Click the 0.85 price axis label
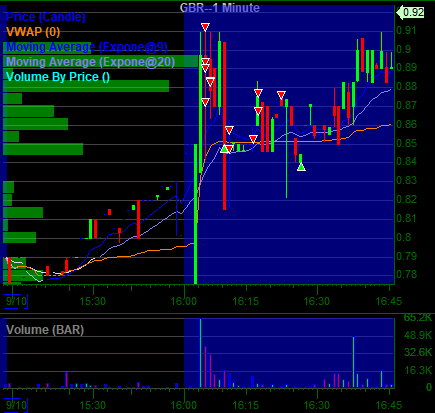Screen dimensions: 435x413 point(406,143)
